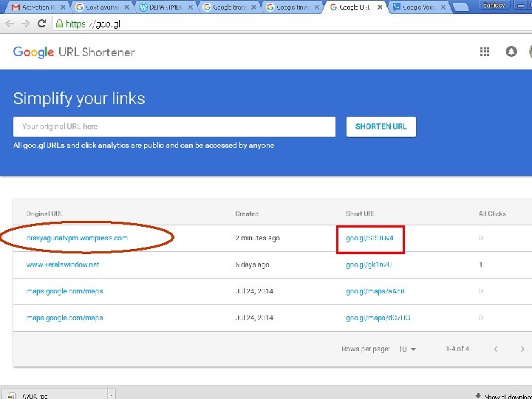Screen dimensions: 532x399
Task: Open short URL for dravyagunatvpm.wordpress.com
Action: point(369,238)
